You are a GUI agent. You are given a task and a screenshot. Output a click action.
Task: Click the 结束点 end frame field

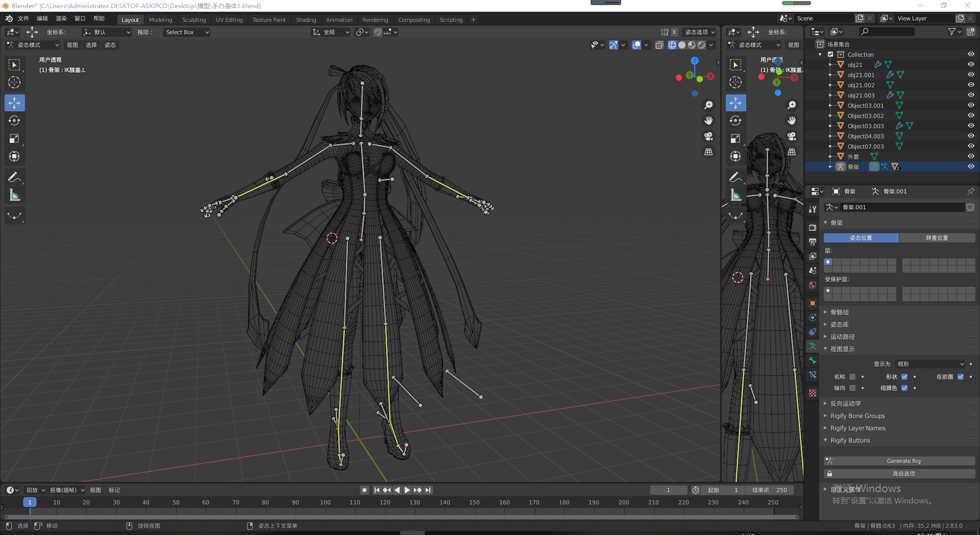[x=770, y=490]
